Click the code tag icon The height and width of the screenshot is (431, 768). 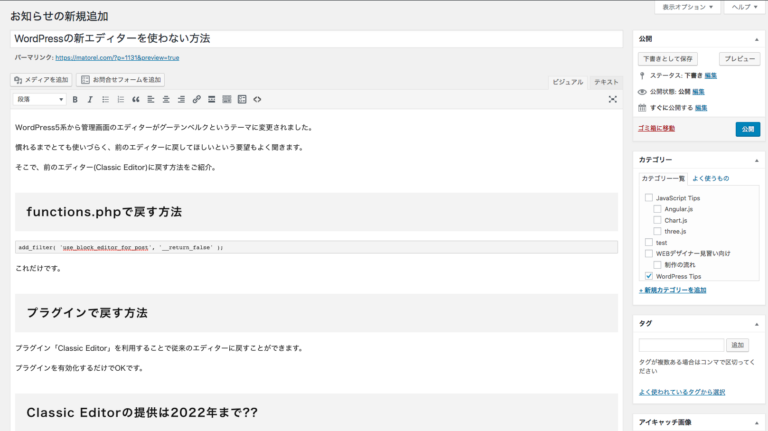pyautogui.click(x=257, y=99)
